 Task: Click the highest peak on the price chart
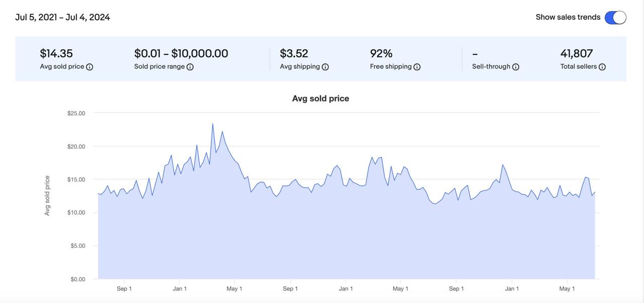pos(213,124)
